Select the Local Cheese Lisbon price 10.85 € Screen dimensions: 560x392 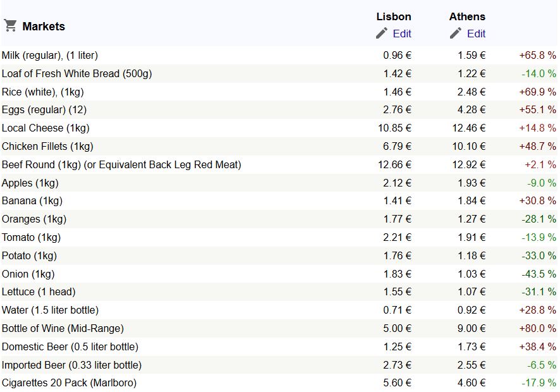pyautogui.click(x=394, y=128)
